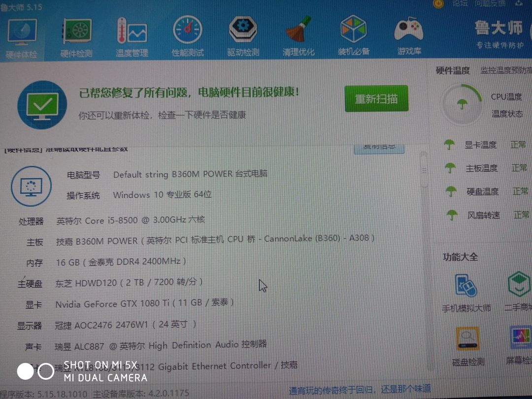Switch to the 硬件检测 hardware detection tab
Image resolution: width=532 pixels, height=399 pixels.
coord(77,38)
